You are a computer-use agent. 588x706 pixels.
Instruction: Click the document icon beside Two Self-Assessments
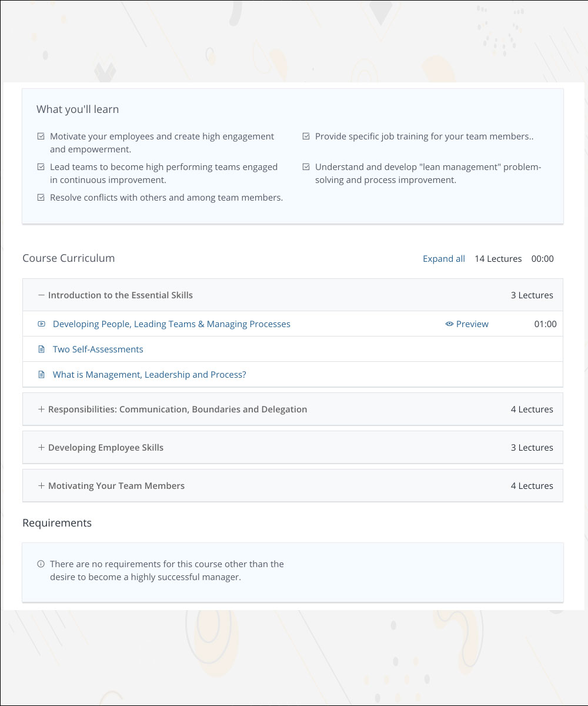(41, 349)
